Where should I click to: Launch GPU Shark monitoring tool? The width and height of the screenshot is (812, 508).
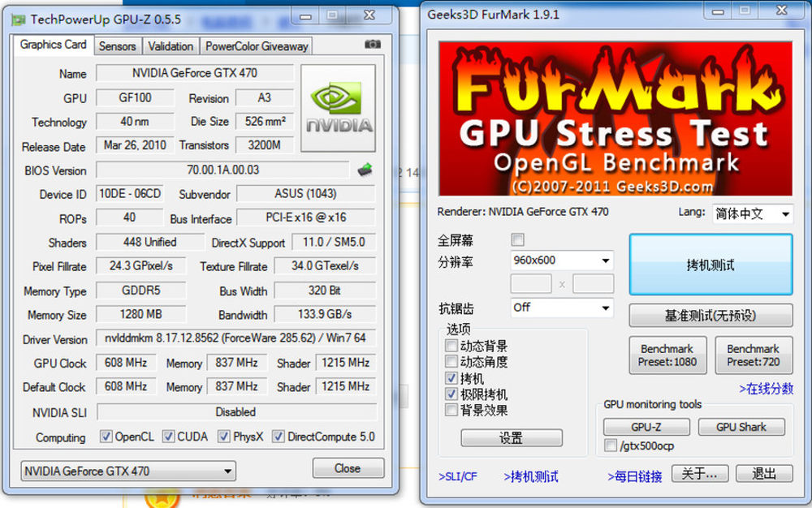741,427
